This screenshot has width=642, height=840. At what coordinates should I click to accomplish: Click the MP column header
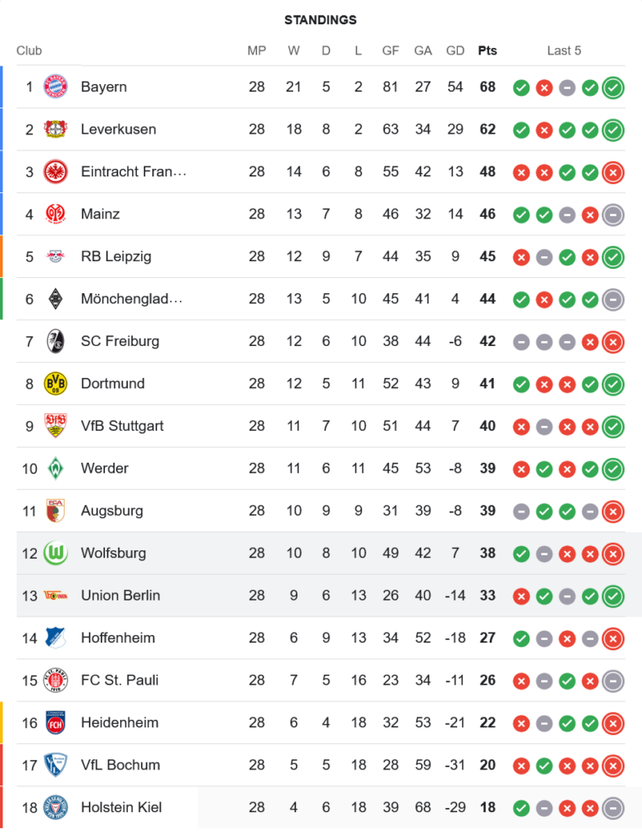257,50
